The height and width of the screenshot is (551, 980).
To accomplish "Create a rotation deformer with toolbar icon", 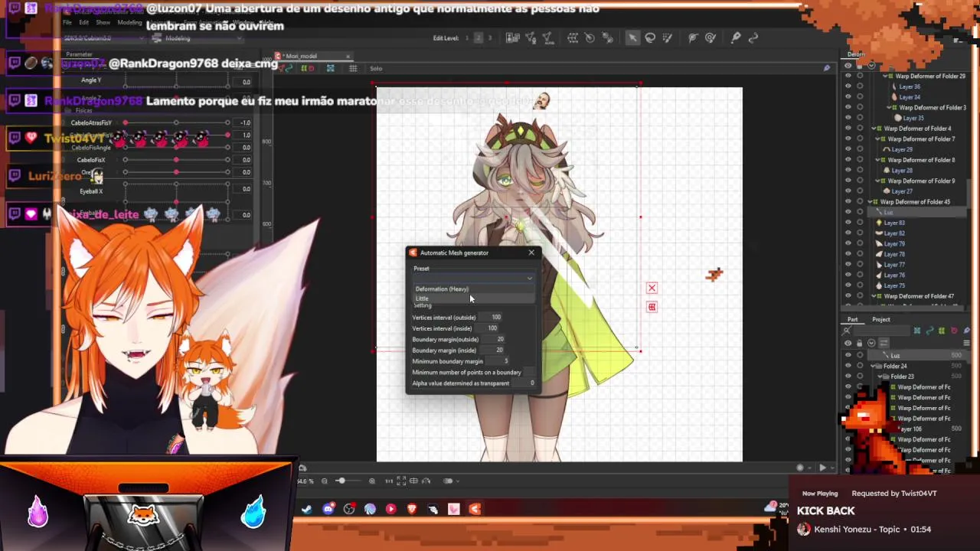I will pyautogui.click(x=590, y=37).
